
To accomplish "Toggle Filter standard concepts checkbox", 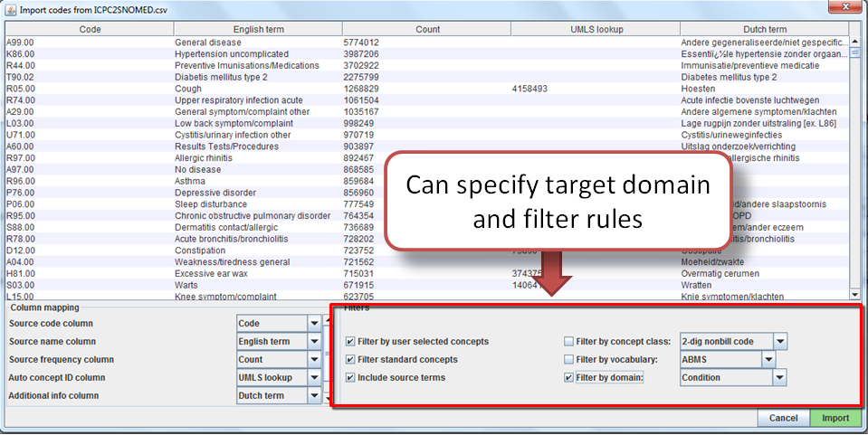I will click(350, 360).
